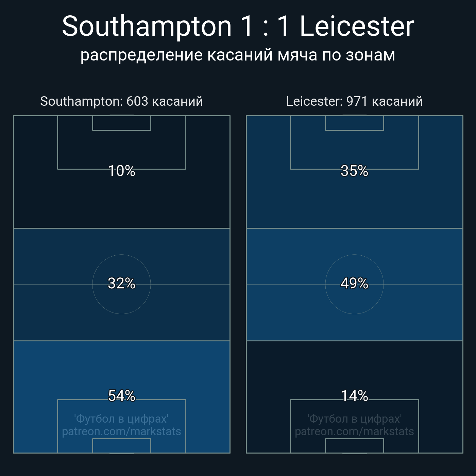Image resolution: width=476 pixels, height=476 pixels.
Task: Click the center circle of the Southampton pitch
Action: 121,299
